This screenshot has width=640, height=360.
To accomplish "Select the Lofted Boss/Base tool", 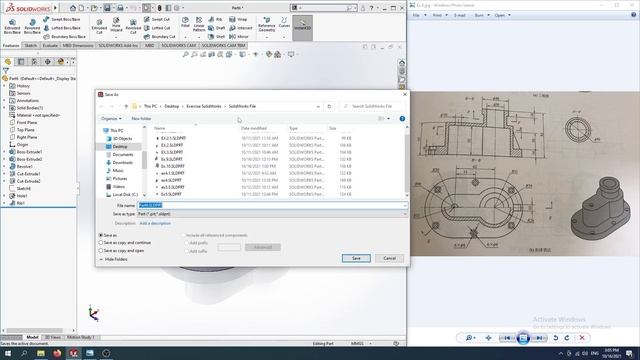I will coord(62,28).
